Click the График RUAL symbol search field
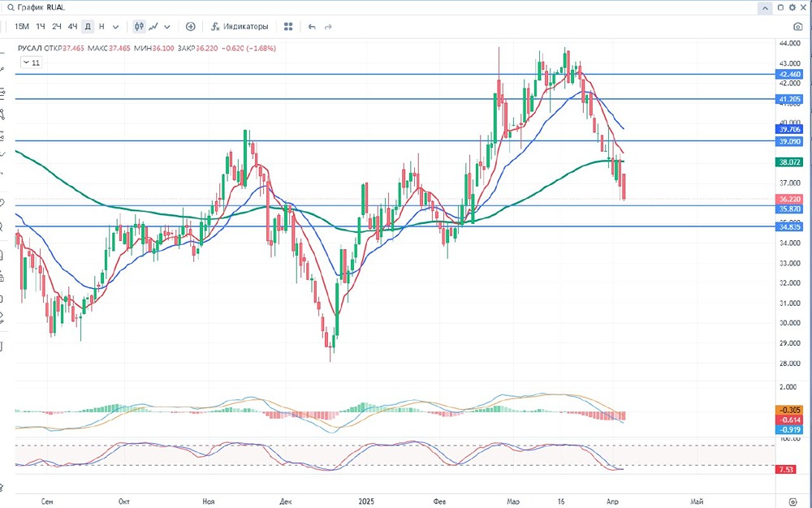This screenshot has height=508, width=812. (x=41, y=8)
